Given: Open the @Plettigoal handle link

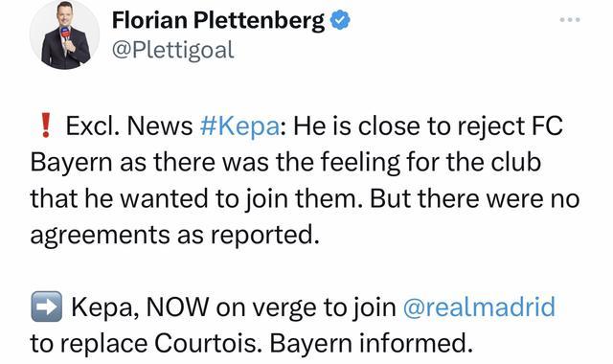Looking at the screenshot, I should 172,51.
